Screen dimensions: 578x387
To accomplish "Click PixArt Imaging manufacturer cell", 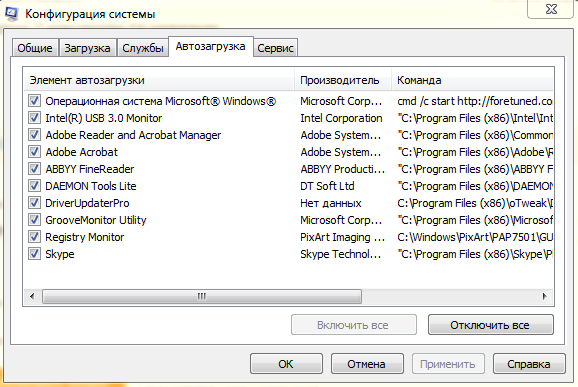I will (342, 237).
